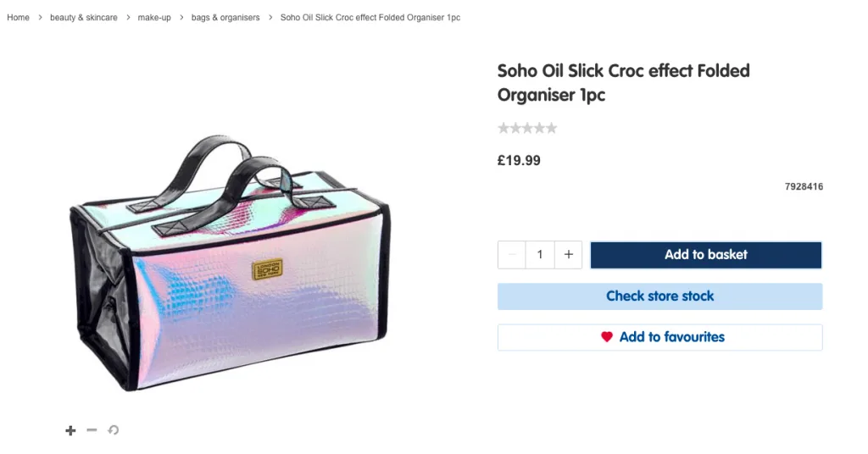The image size is (868, 454).
Task: Open the beauty & skincare breadcrumb
Action: [83, 18]
